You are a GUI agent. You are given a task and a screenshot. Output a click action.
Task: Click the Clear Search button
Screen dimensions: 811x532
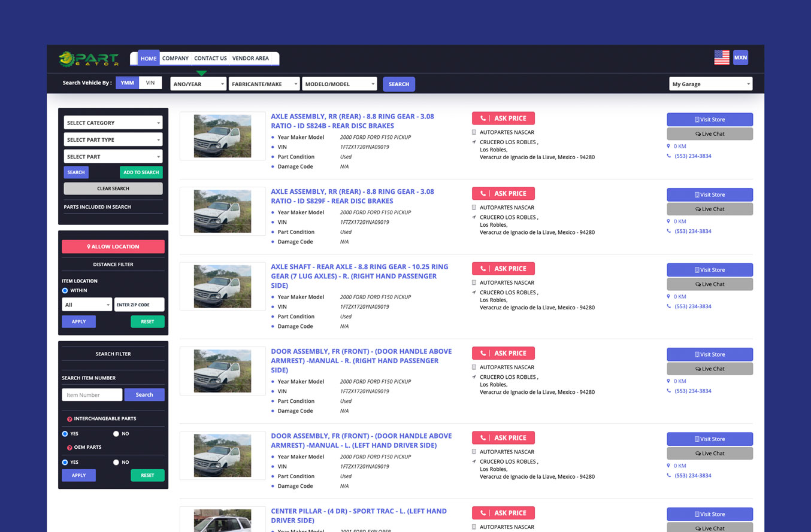click(113, 189)
